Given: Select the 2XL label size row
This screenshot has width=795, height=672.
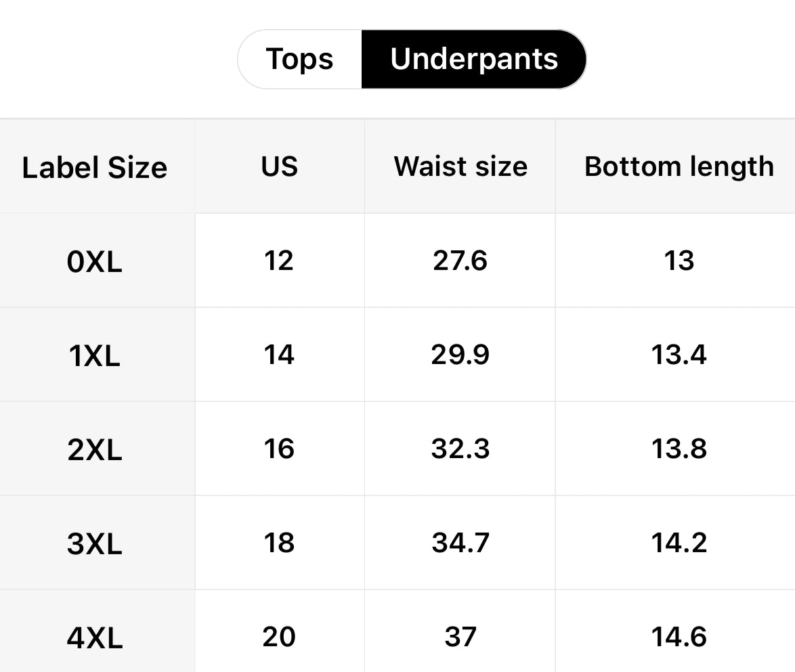Looking at the screenshot, I should tap(95, 449).
